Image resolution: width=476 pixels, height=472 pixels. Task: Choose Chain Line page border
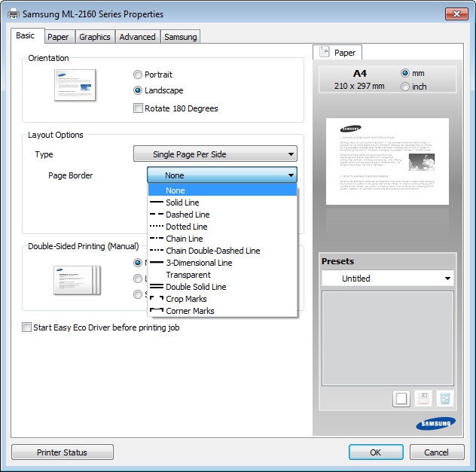click(x=222, y=239)
